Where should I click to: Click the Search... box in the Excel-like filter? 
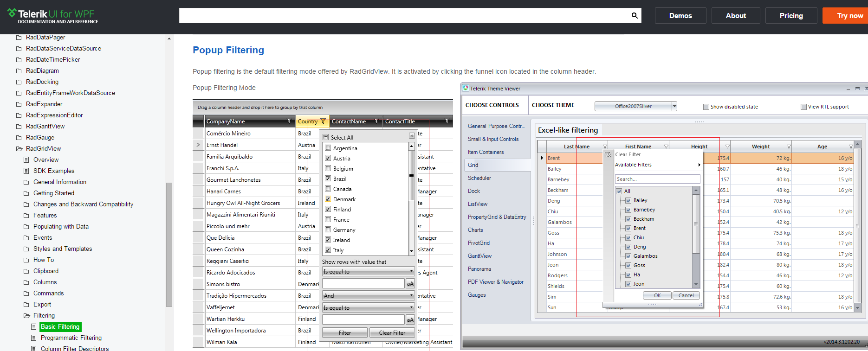tap(657, 179)
